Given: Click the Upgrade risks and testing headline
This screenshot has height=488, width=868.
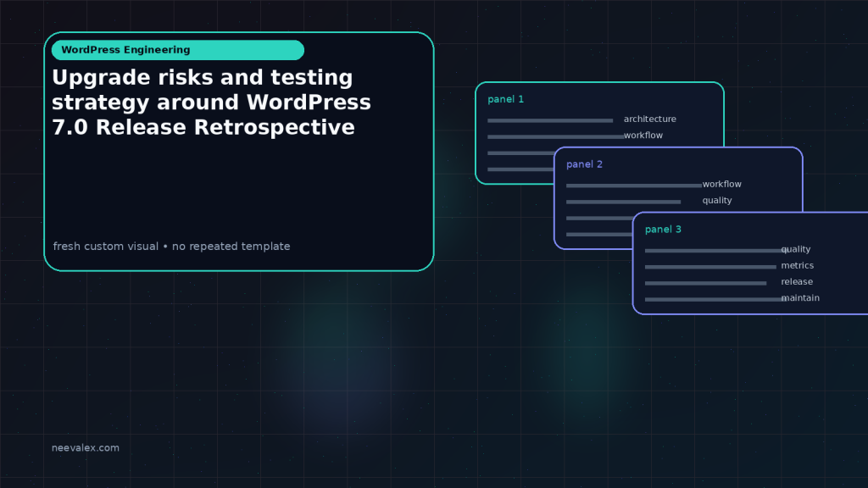Looking at the screenshot, I should pos(211,103).
